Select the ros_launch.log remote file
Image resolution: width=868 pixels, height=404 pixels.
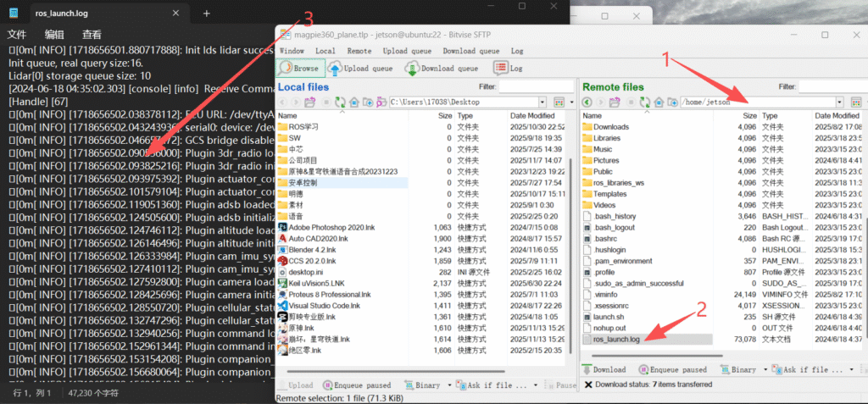pos(616,339)
